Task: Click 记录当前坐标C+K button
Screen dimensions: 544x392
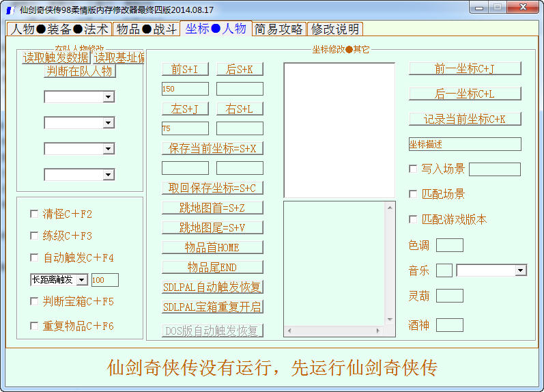Action: tap(465, 119)
